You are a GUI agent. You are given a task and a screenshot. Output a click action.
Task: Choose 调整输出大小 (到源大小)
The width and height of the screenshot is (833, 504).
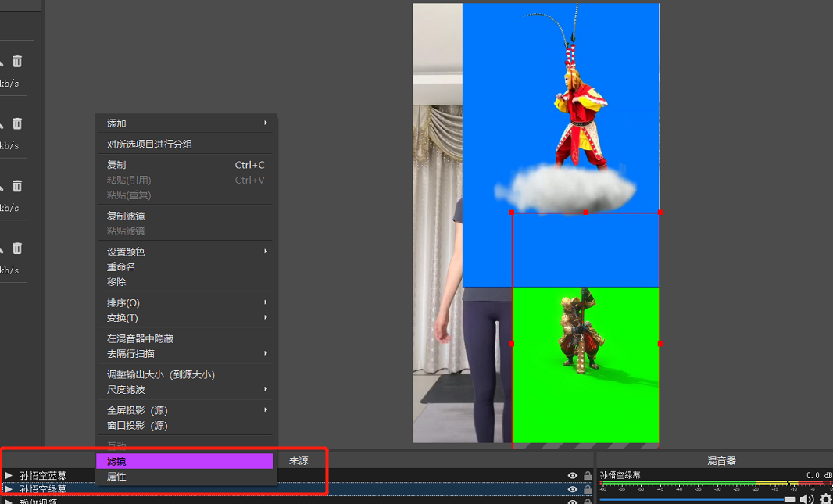tap(185, 374)
